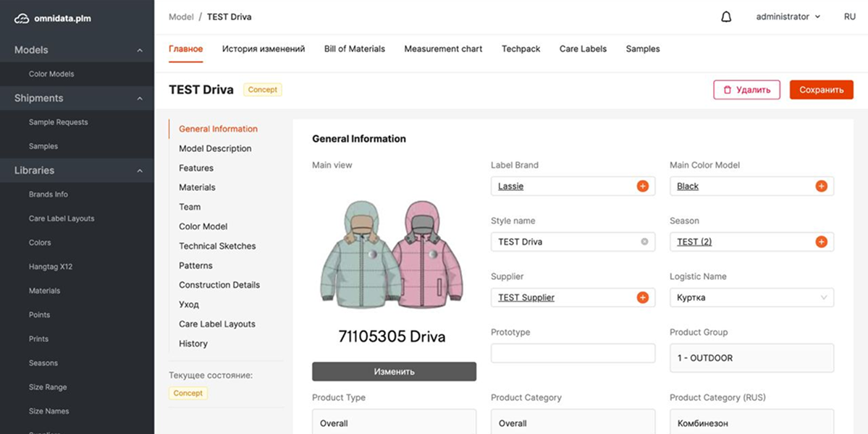Click the Prototype input field
Image resolution: width=868 pixels, height=434 pixels.
click(573, 353)
